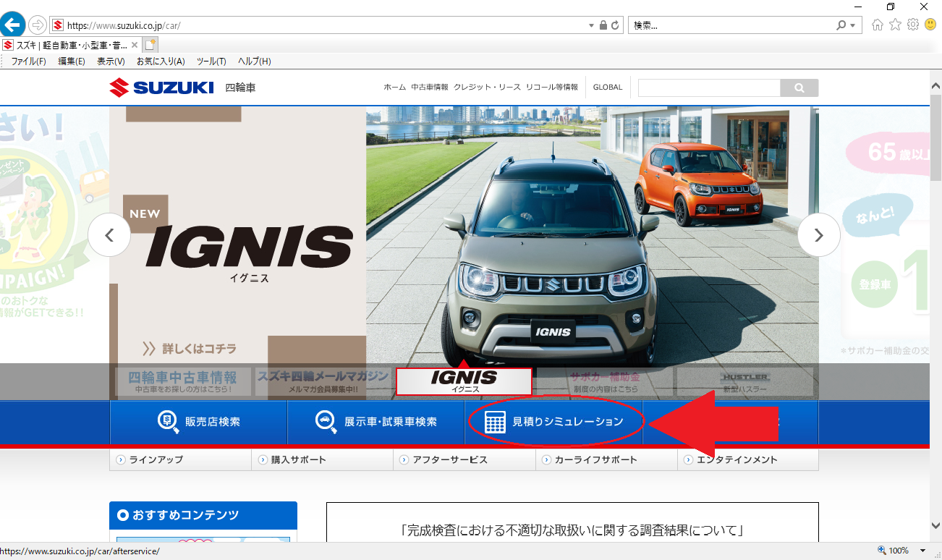Screen dimensions: 942x560
Task: Click the site search magnifier button
Action: [799, 88]
